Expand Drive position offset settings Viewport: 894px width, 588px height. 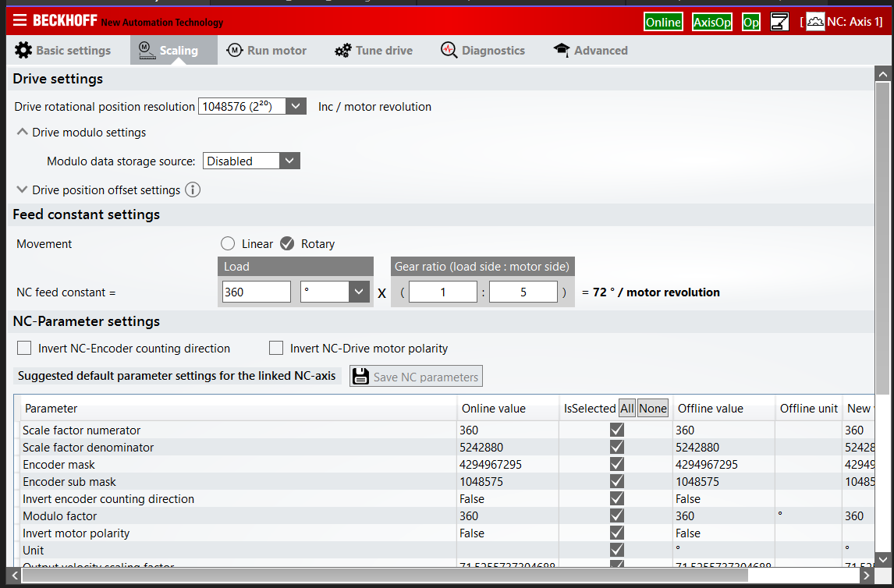click(23, 190)
